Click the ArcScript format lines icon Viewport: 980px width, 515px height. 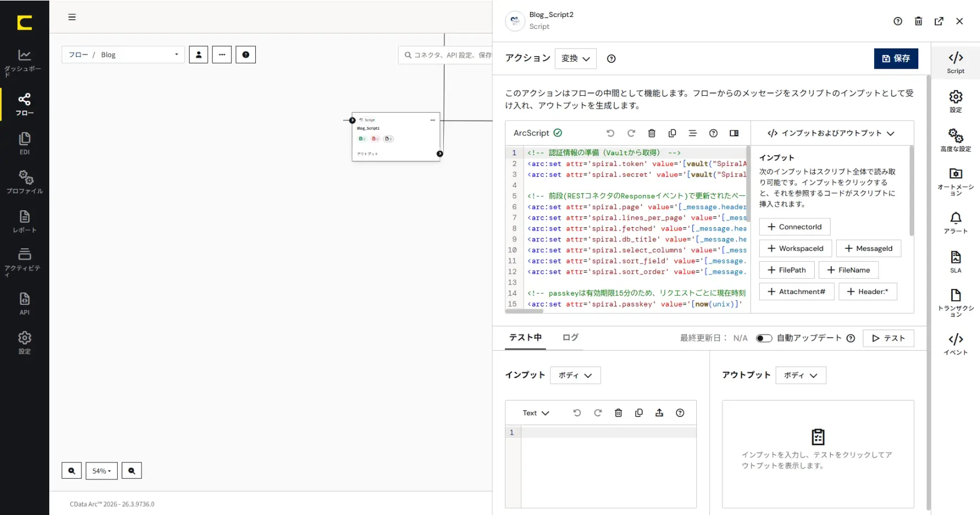point(692,133)
